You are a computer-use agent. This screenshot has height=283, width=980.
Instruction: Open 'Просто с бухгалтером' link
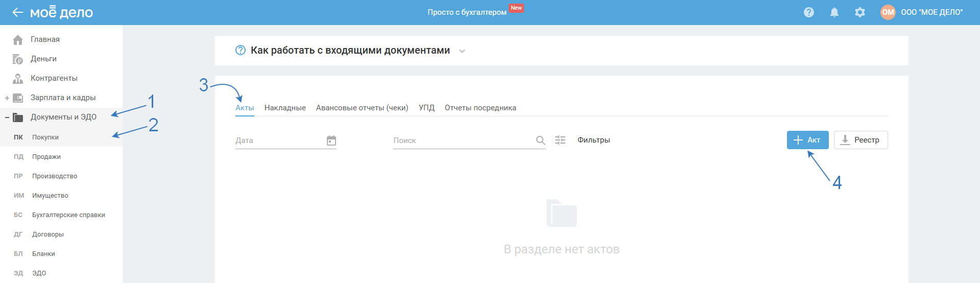pyautogui.click(x=467, y=12)
